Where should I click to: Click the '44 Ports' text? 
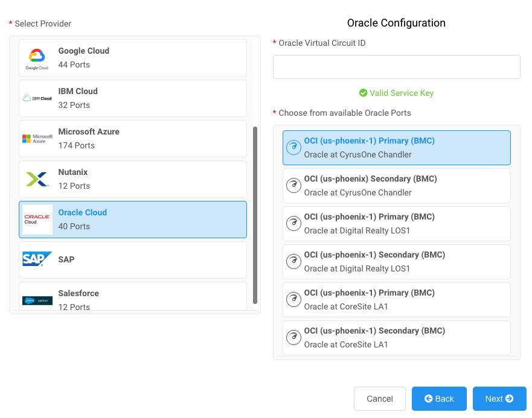(x=74, y=65)
